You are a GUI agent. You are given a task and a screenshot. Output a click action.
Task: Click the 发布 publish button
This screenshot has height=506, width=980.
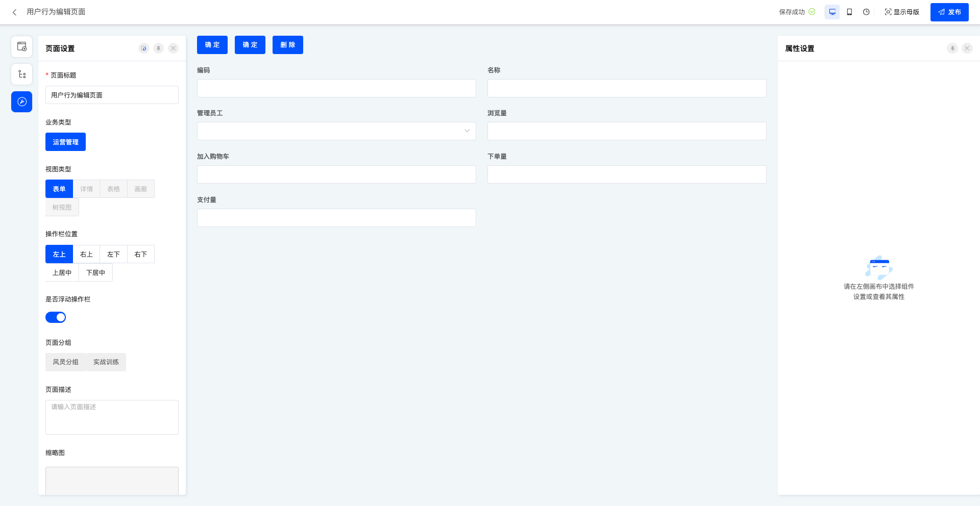click(949, 12)
